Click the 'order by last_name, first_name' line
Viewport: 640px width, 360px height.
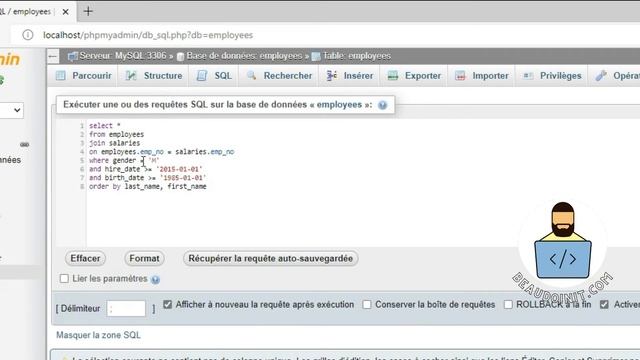pyautogui.click(x=148, y=187)
